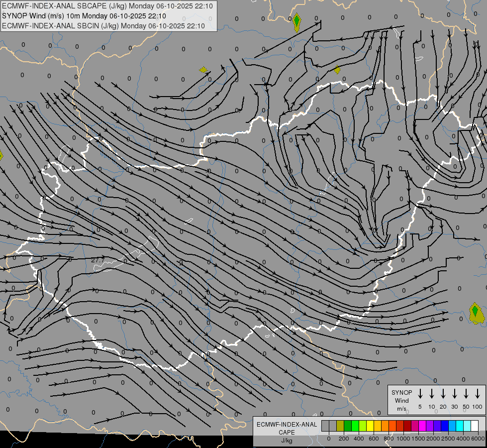Viewport: 487px width, 448px height.
Task: Click the 2000 tick label on CAPE scale
Action: (x=433, y=439)
